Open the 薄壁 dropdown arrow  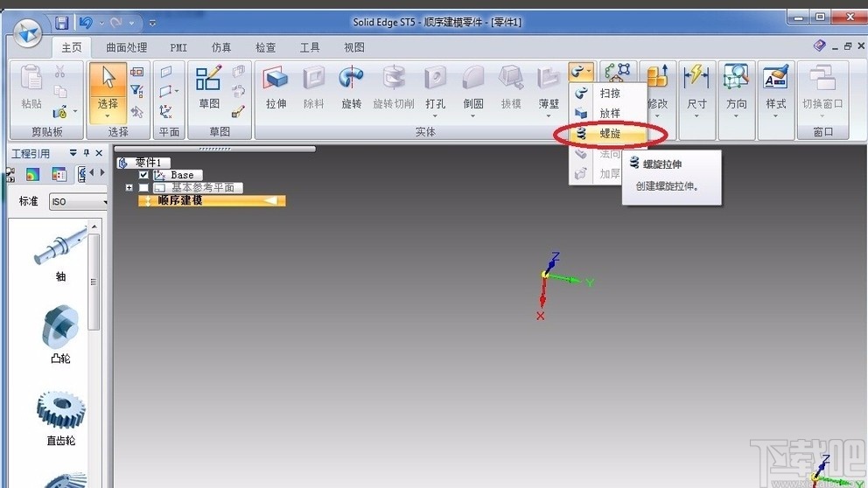point(549,116)
